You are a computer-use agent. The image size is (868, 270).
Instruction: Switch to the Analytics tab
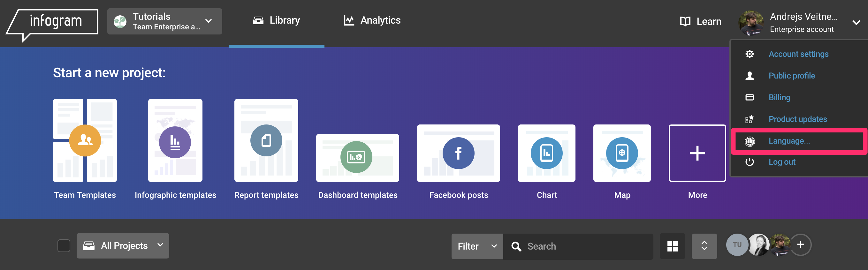point(372,20)
